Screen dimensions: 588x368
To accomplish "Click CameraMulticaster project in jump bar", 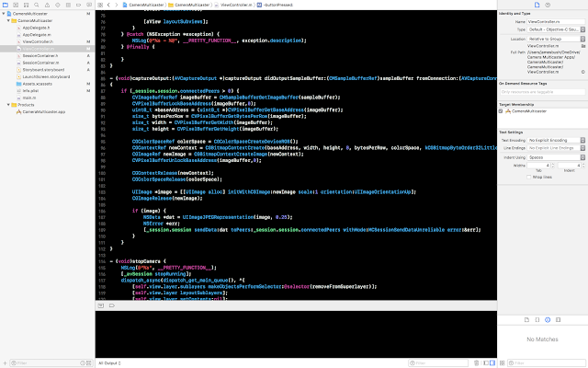I will (x=143, y=5).
